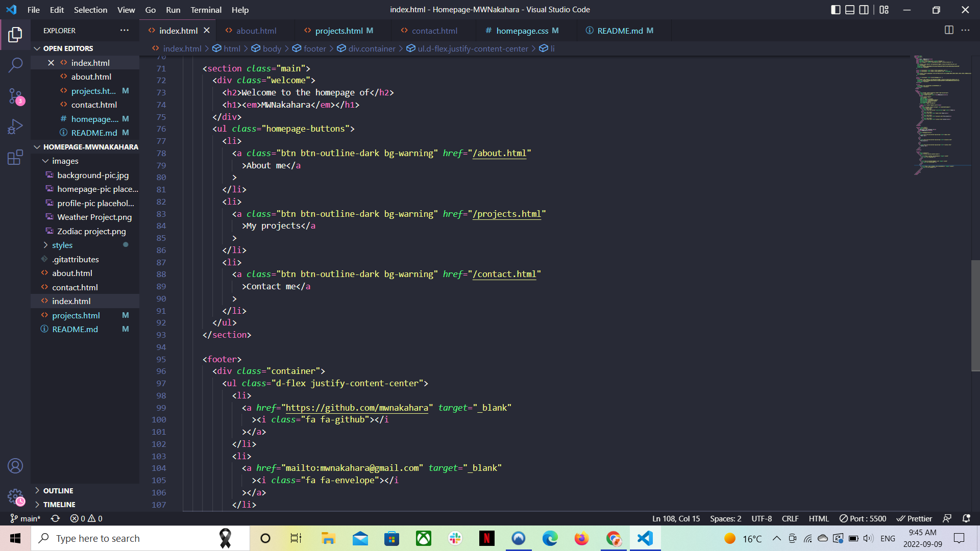The image size is (980, 551).
Task: Open the CRLF end-of-line selector
Action: click(x=790, y=518)
